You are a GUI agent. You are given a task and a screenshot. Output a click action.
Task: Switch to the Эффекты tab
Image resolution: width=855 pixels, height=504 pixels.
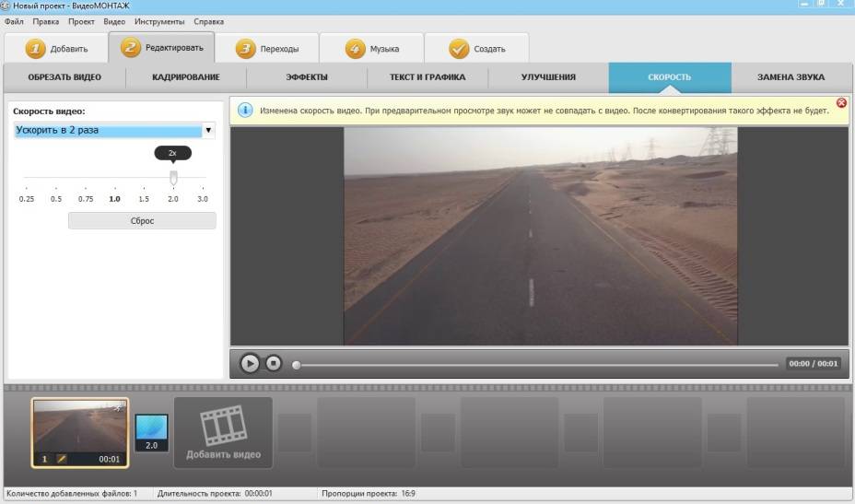[x=306, y=77]
